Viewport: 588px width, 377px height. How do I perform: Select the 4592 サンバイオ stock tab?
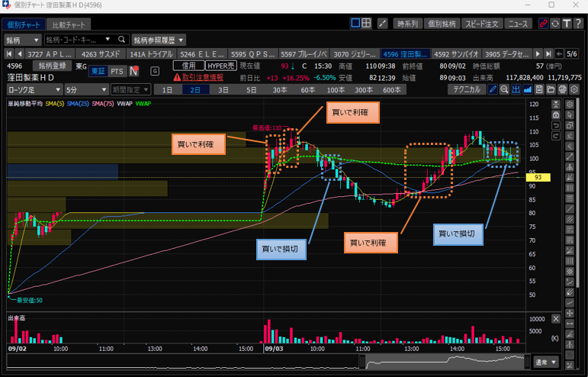456,54
